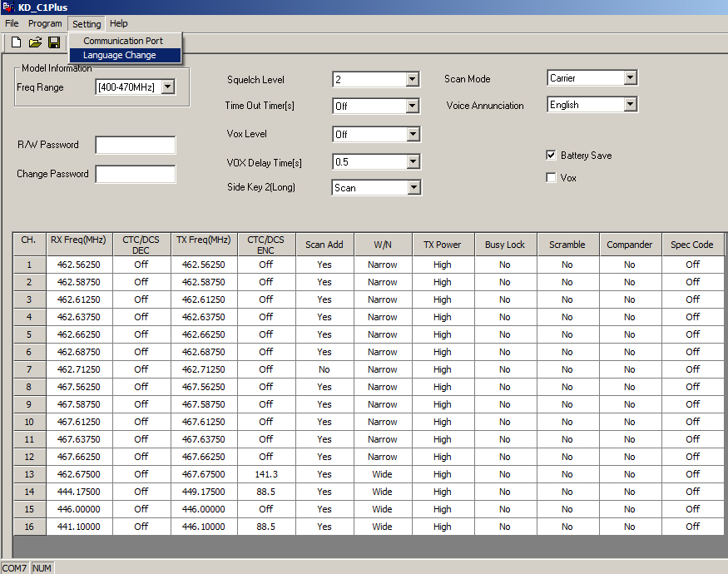Screen dimensions: 728x574
Task: Enable the Vox checkbox
Action: pos(551,178)
